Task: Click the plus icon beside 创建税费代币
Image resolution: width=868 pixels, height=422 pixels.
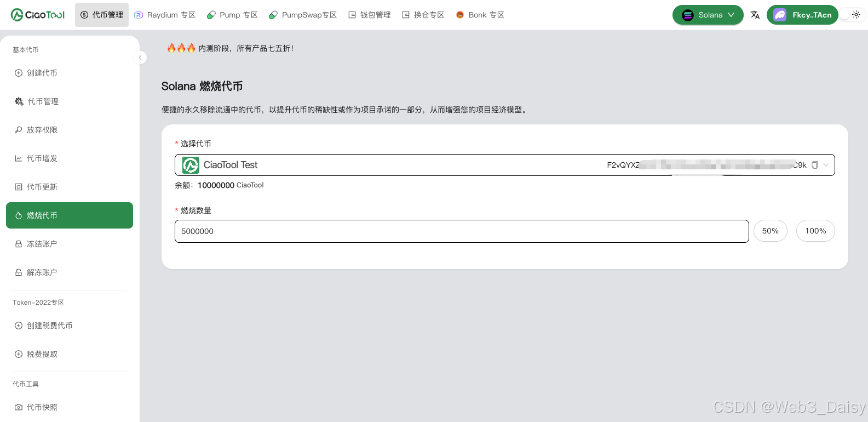Action: pos(19,326)
